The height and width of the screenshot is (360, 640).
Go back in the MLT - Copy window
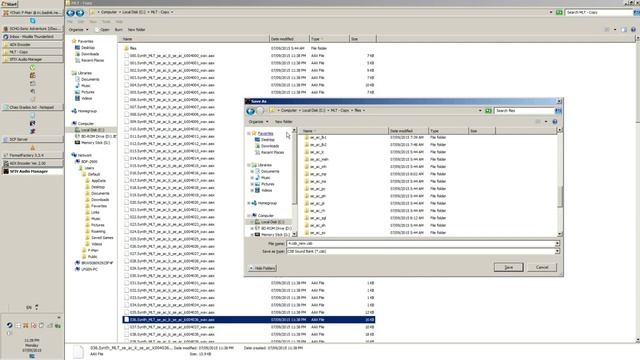tap(71, 13)
